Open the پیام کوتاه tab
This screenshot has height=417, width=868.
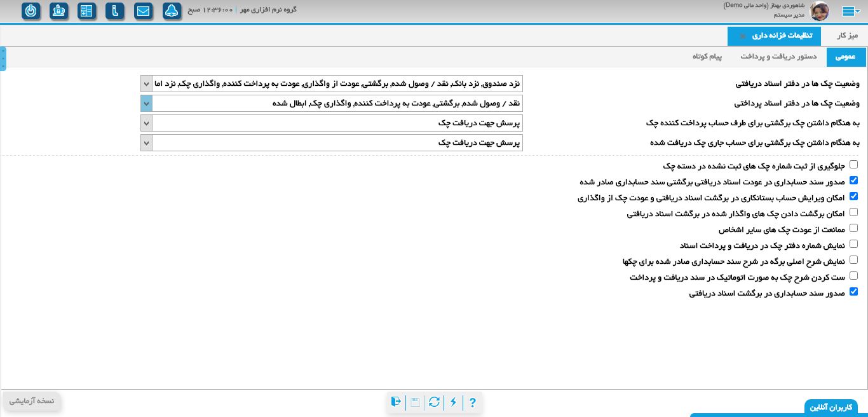point(707,57)
